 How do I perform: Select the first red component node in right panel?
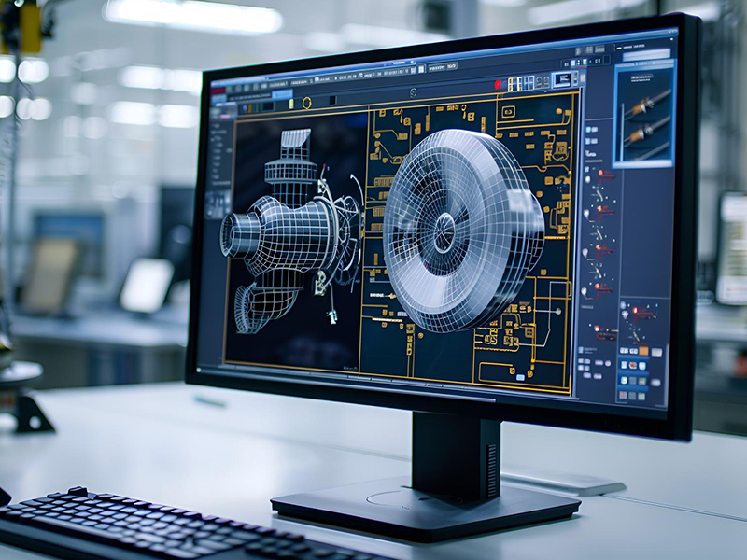tap(601, 175)
